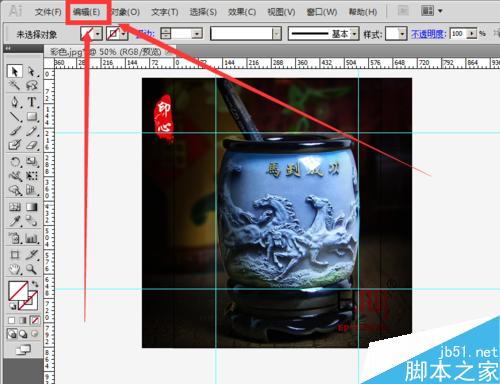The height and width of the screenshot is (384, 500).
Task: Enable Draw Normal mode
Action: click(x=12, y=334)
